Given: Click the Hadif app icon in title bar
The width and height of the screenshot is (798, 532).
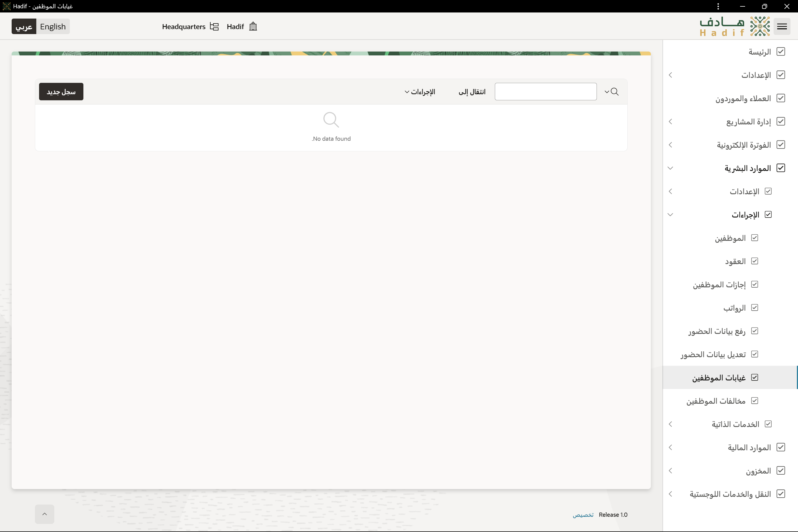Looking at the screenshot, I should coord(6,6).
